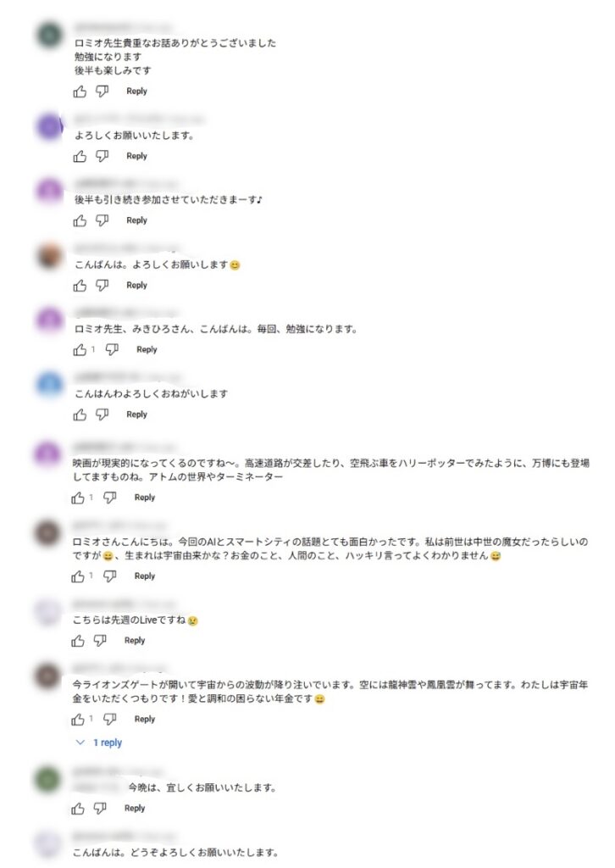
Task: Open the first commenter's green avatar
Action: click(x=49, y=35)
